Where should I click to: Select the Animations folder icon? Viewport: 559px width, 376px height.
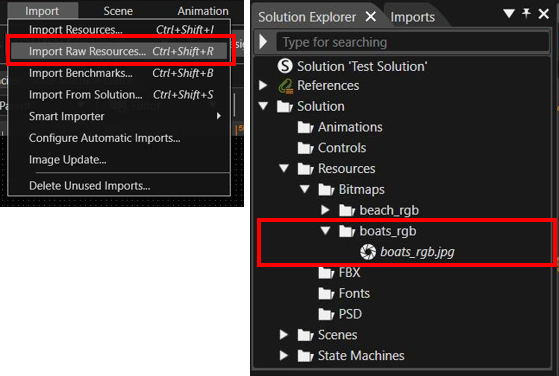coord(306,127)
